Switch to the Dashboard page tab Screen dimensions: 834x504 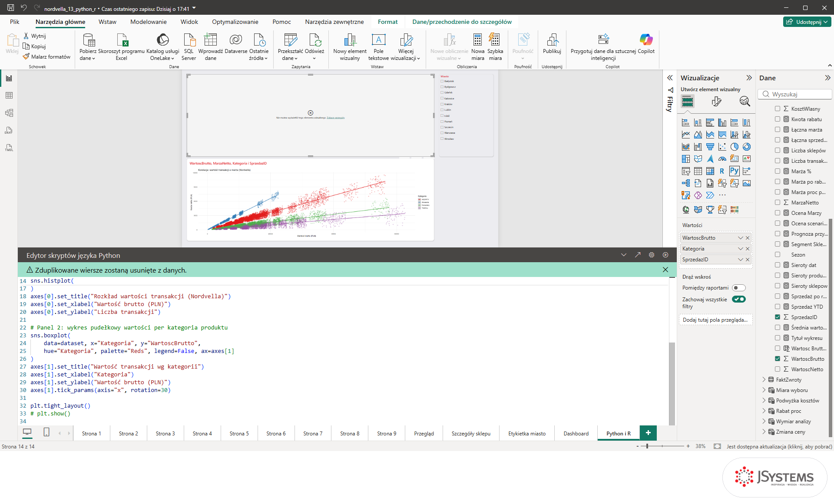576,433
